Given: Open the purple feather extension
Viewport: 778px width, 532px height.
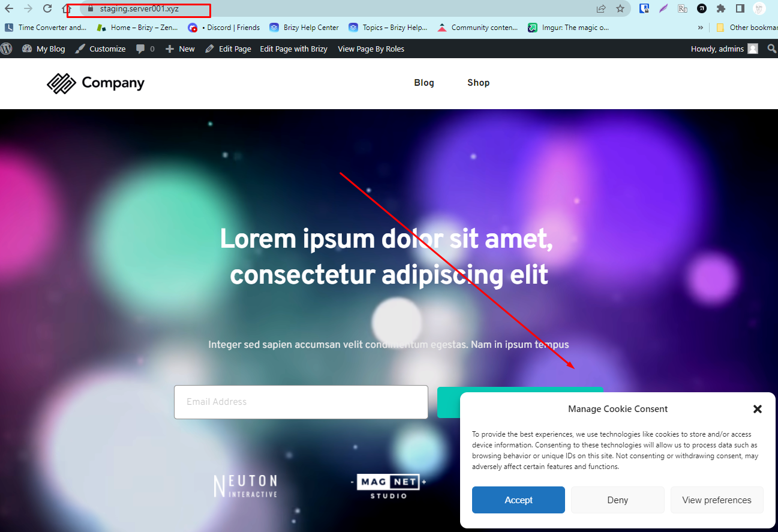Looking at the screenshot, I should (x=663, y=8).
